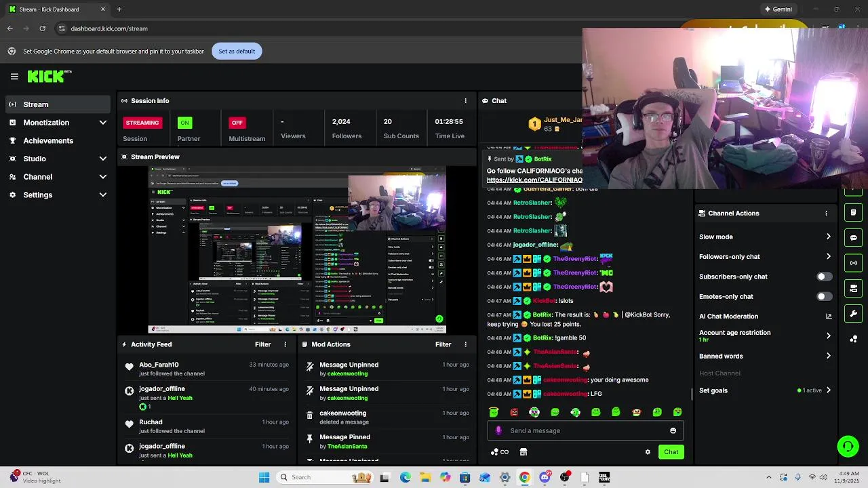Click the green Chat send button
Image resolution: width=868 pixels, height=488 pixels.
click(671, 452)
